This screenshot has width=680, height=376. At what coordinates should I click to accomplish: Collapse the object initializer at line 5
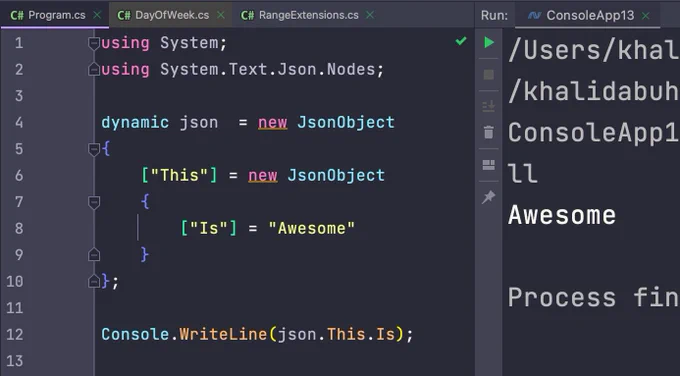(x=94, y=149)
